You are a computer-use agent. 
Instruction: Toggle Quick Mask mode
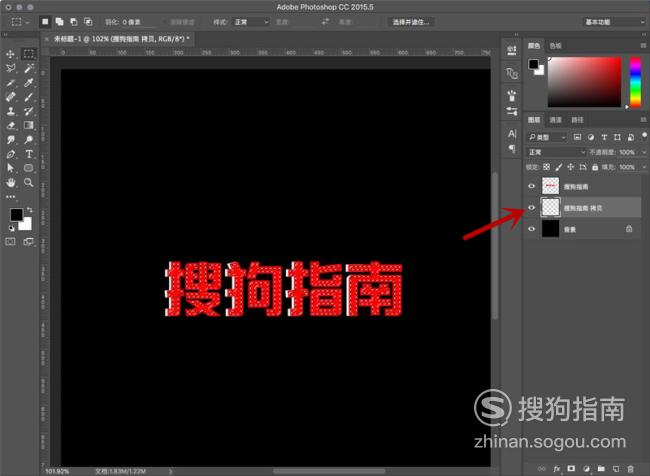pos(10,241)
